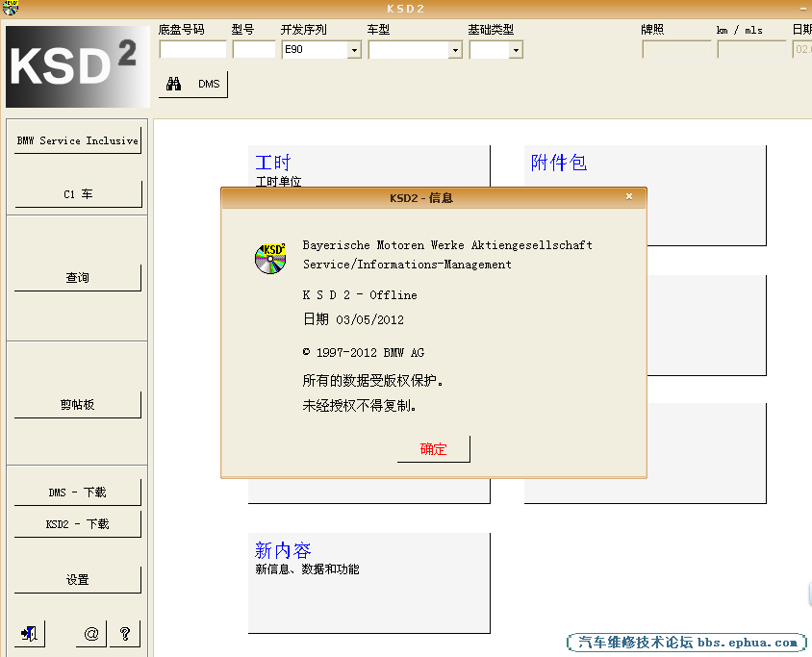Image resolution: width=812 pixels, height=657 pixels.
Task: Open the 附件包 accessories tile
Action: pos(645,195)
